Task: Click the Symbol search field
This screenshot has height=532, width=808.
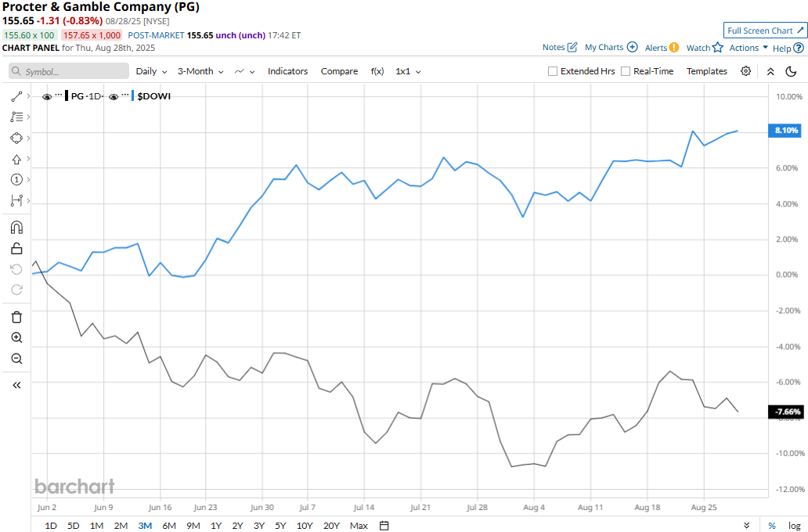Action: (69, 71)
